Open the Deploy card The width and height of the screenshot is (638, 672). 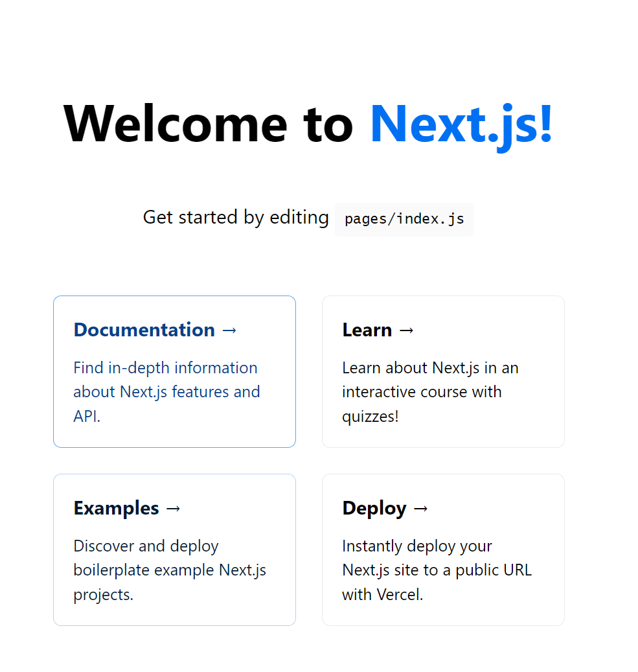tap(443, 550)
